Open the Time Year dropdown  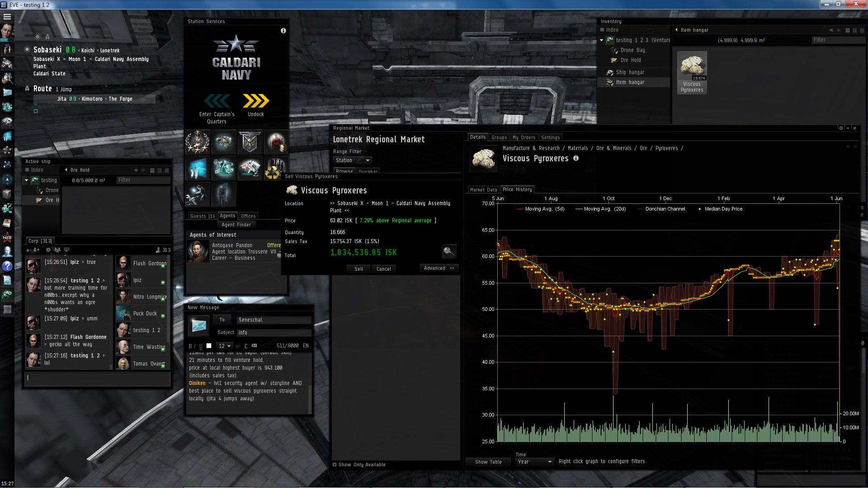click(534, 462)
